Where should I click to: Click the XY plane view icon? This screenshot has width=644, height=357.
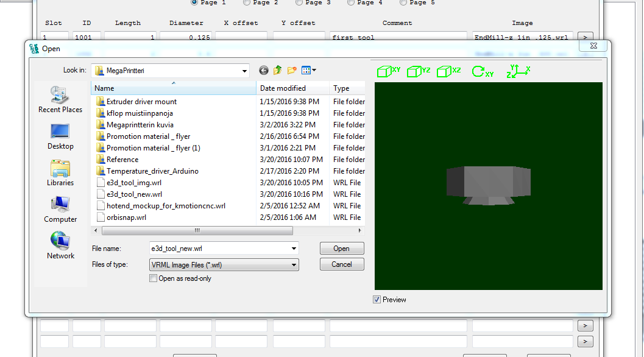click(x=388, y=71)
